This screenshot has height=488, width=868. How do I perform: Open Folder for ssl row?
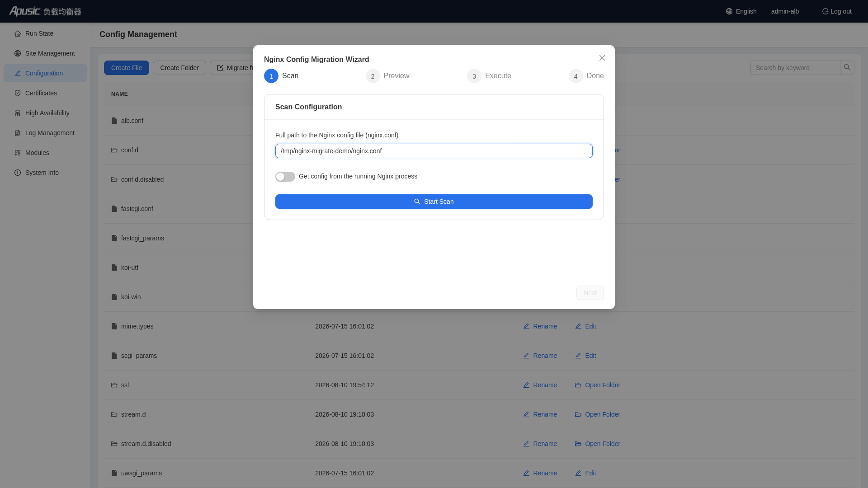tap(597, 385)
